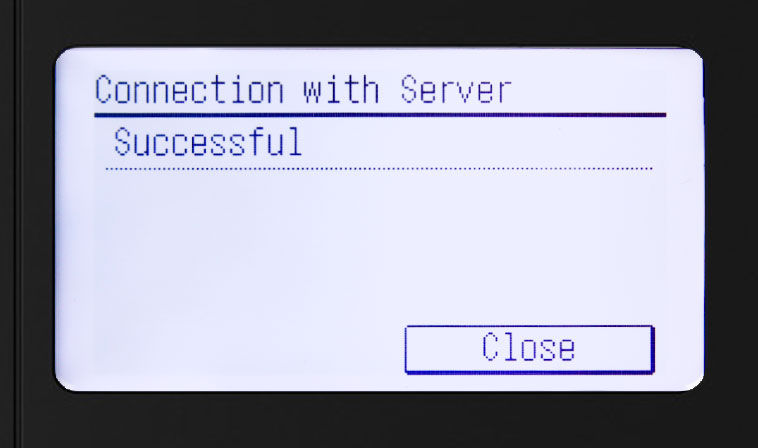Acknowledge the successful connection via Close
This screenshot has height=448, width=758.
click(529, 349)
